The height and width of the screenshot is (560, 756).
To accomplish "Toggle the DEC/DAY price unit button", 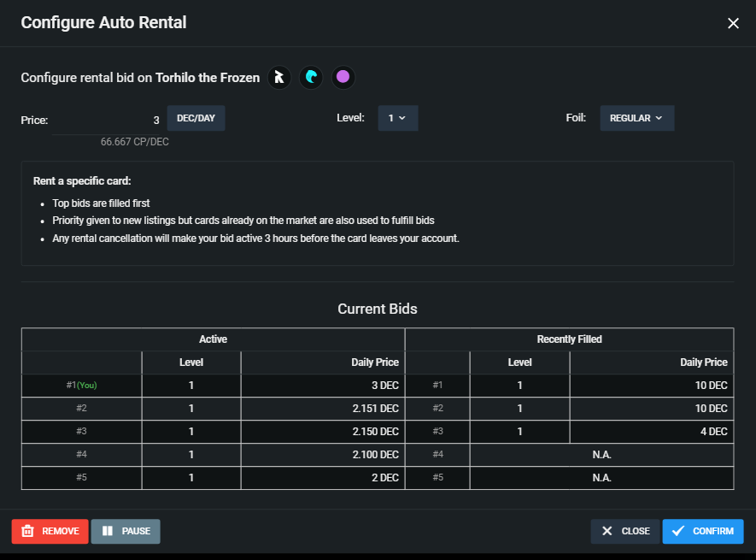I will 196,118.
